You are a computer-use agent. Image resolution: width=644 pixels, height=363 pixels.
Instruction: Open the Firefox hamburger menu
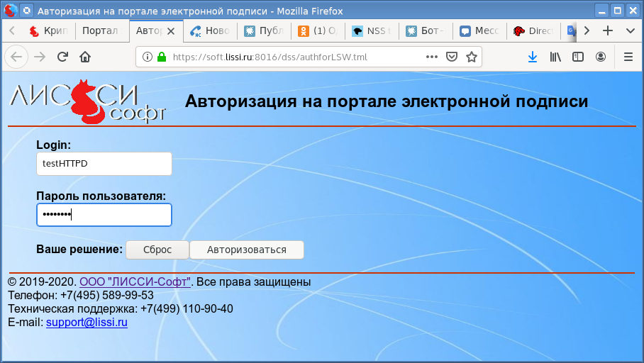point(628,57)
